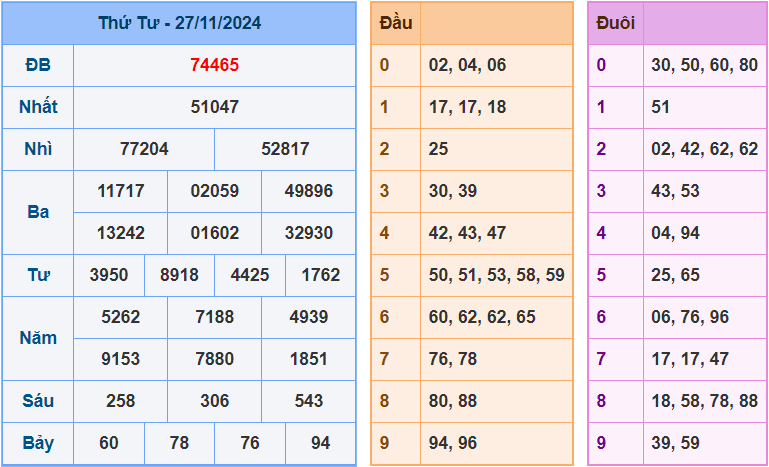Screen dimensions: 769x467
Task: Select Đầu row 5 values 50, 51, 53, 58, 59
Action: (496, 275)
